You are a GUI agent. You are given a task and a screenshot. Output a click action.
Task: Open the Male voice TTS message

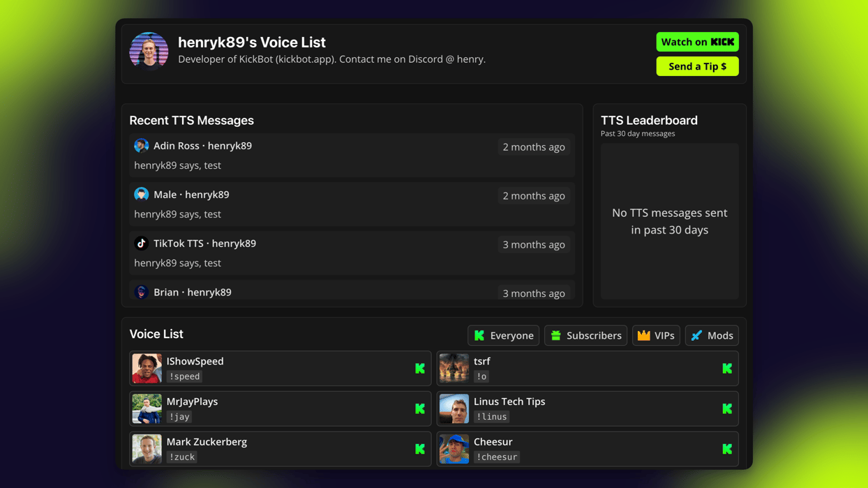coord(351,204)
